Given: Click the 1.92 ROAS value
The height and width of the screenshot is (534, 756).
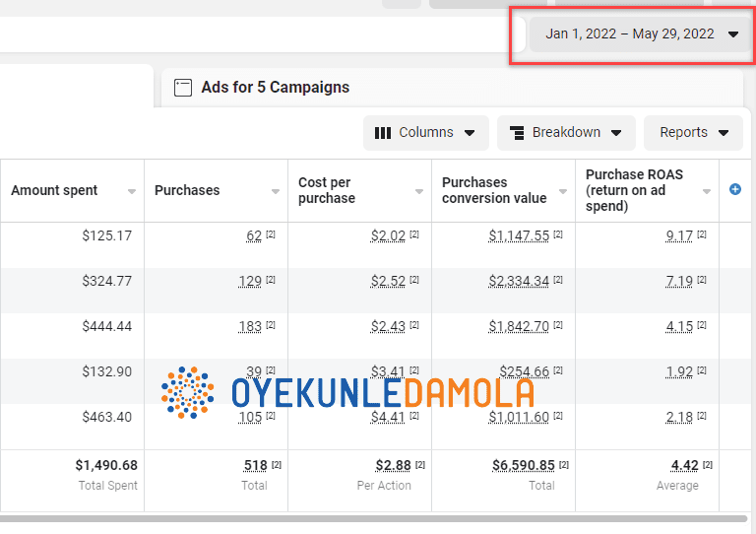Looking at the screenshot, I should pyautogui.click(x=679, y=371).
